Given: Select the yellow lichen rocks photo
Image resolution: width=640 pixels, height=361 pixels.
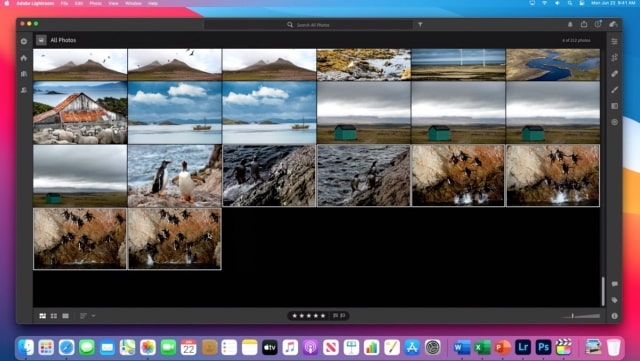Looking at the screenshot, I should (364, 65).
